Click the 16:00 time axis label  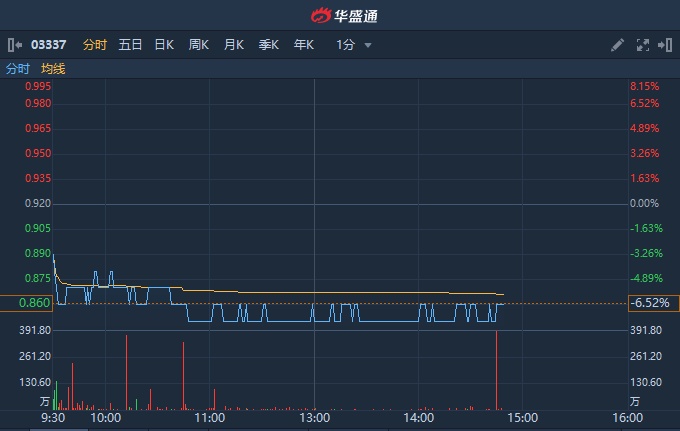[628, 418]
